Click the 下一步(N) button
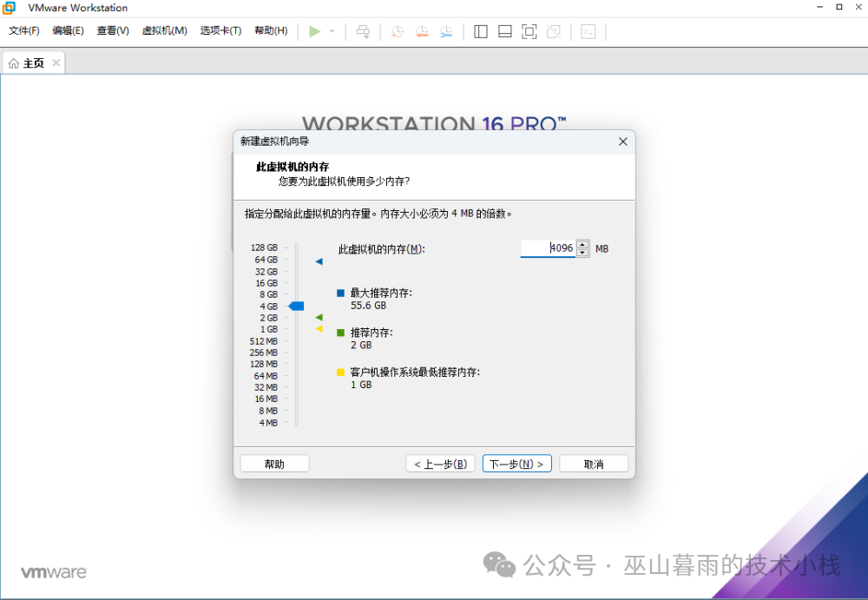868x600 pixels. pyautogui.click(x=516, y=463)
